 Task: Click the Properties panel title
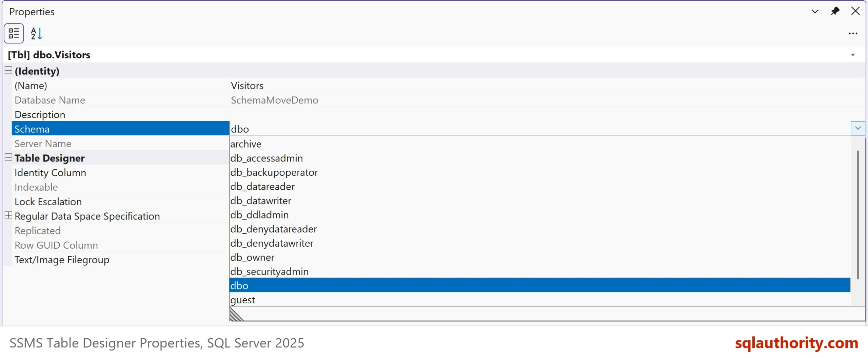pyautogui.click(x=32, y=12)
